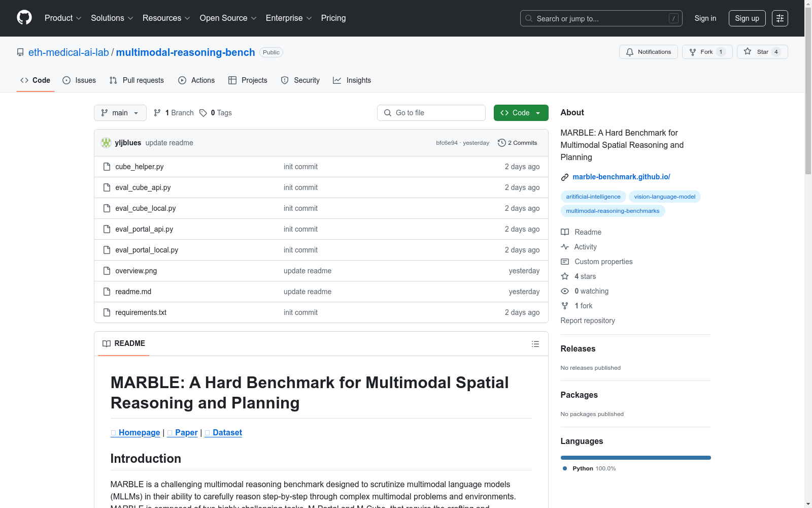Select the Code repository tab
812x508 pixels.
[x=36, y=80]
